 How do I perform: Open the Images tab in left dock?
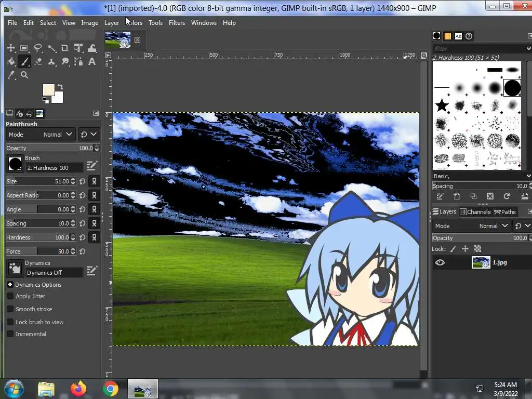pos(39,113)
